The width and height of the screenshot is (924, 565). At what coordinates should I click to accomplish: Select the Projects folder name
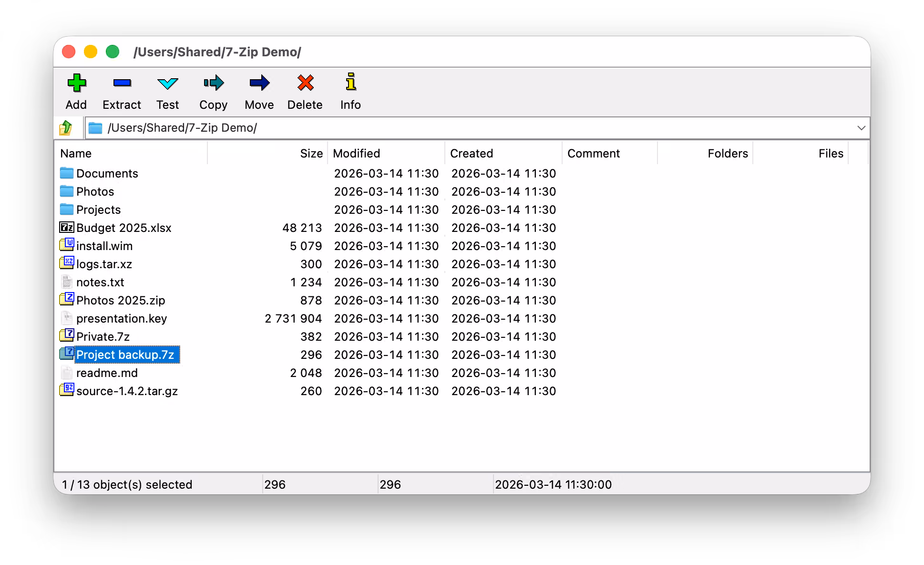point(99,209)
